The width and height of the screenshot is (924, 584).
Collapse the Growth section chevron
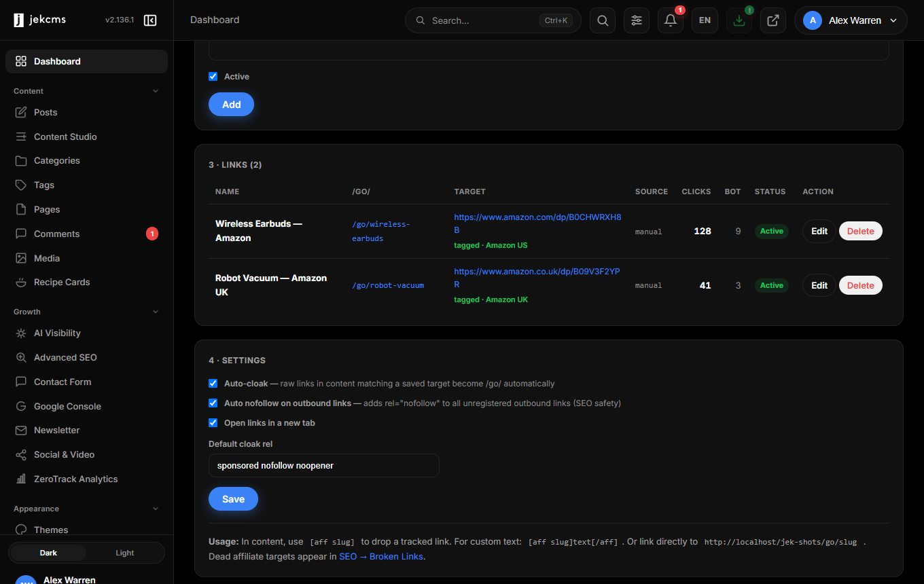tap(155, 312)
